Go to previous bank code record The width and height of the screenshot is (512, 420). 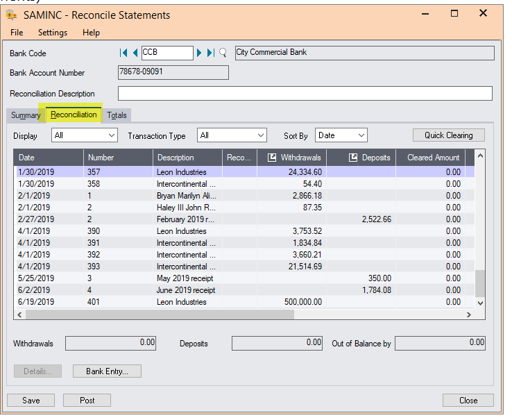click(135, 53)
